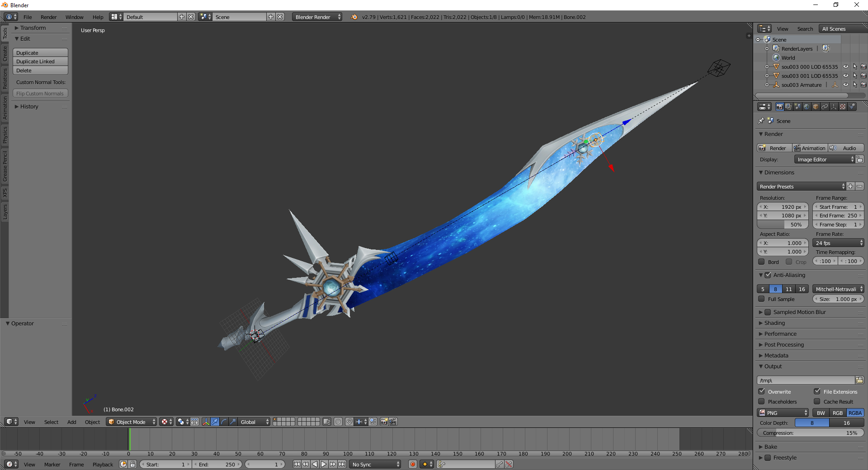Expand the sou003 Armature tree node
The image size is (868, 470).
(767, 85)
